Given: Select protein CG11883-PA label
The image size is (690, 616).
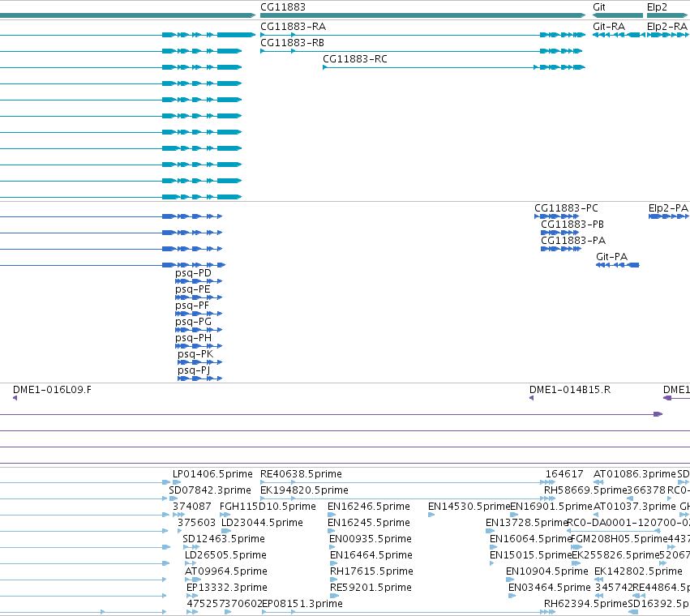Looking at the screenshot, I should 573,241.
